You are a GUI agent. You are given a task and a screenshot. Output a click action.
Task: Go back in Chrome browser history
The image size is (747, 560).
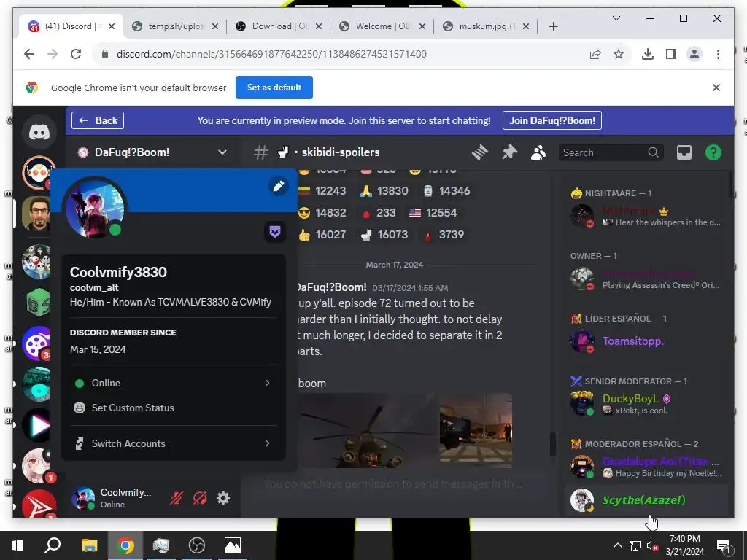click(x=29, y=54)
